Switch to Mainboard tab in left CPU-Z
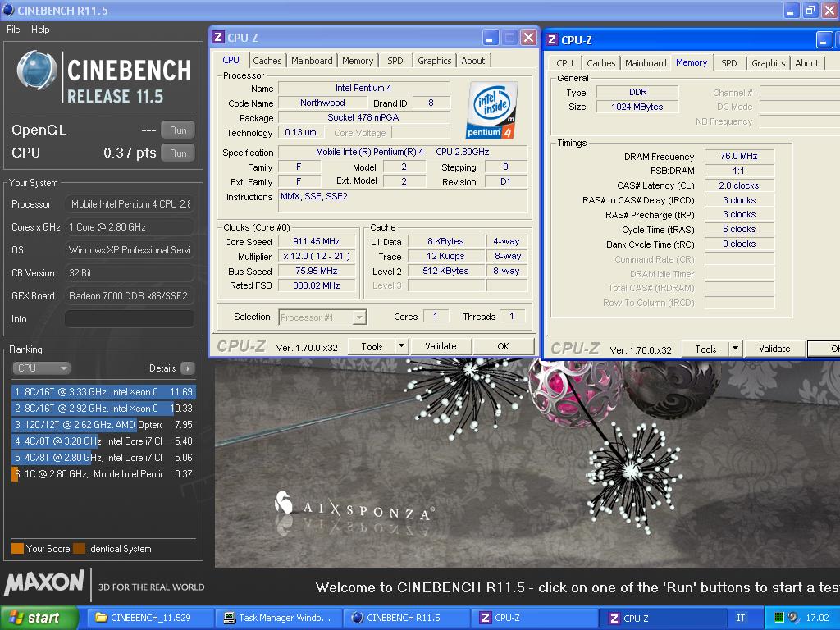840x630 pixels. pos(312,61)
